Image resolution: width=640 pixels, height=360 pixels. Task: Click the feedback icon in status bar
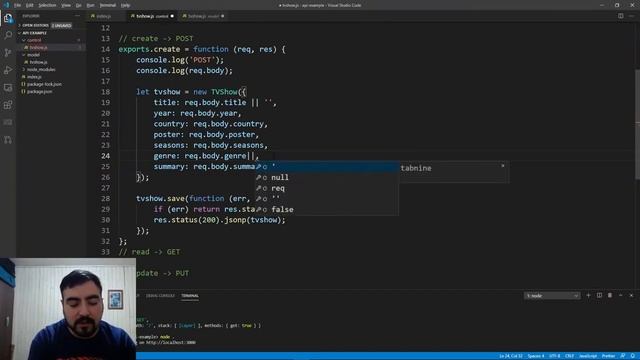pos(622,356)
